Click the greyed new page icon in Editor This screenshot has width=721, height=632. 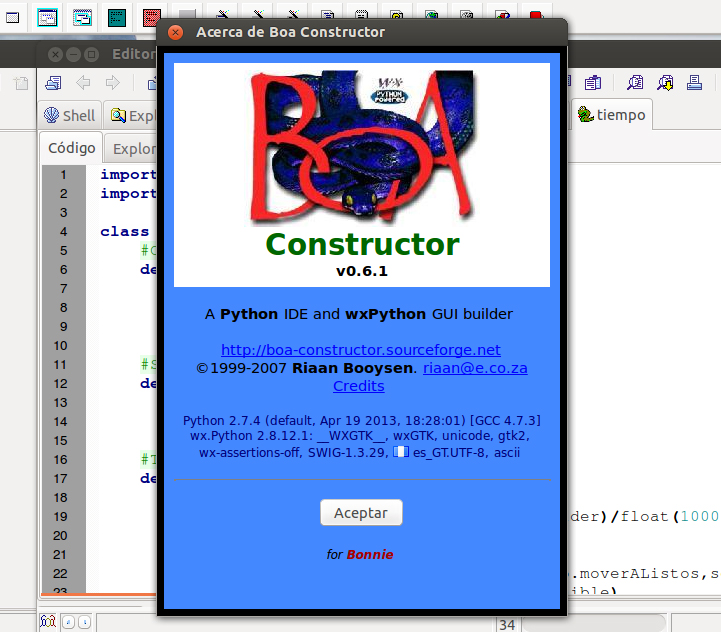21,83
